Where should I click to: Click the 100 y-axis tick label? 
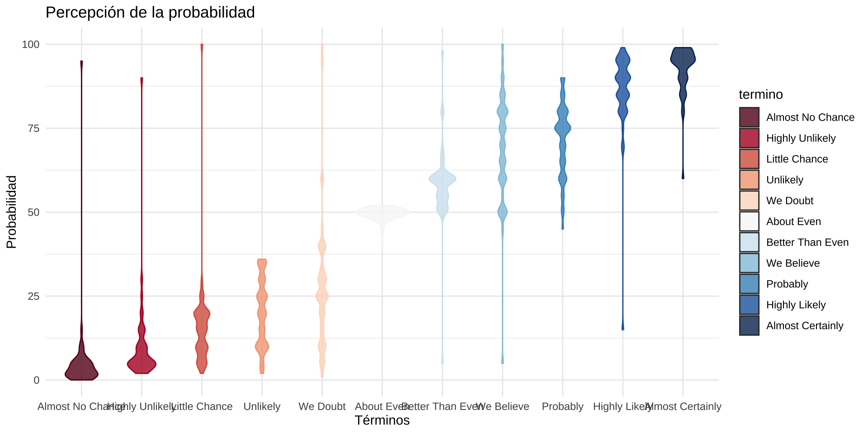coord(31,44)
